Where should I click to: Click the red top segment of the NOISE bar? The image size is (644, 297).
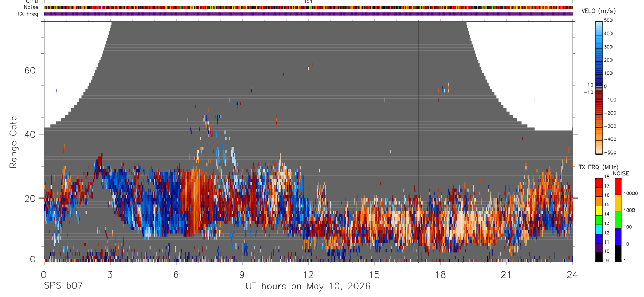[618, 186]
